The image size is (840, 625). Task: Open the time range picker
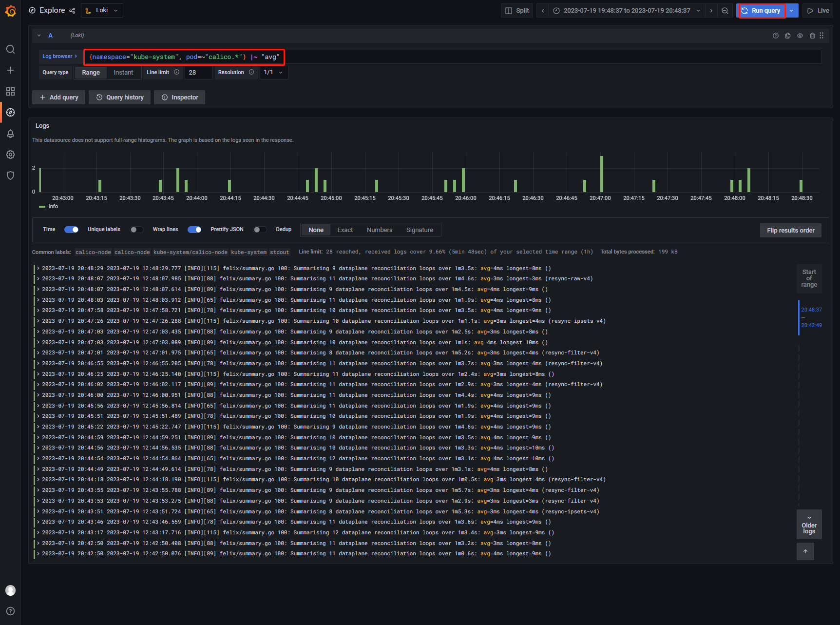click(x=627, y=11)
